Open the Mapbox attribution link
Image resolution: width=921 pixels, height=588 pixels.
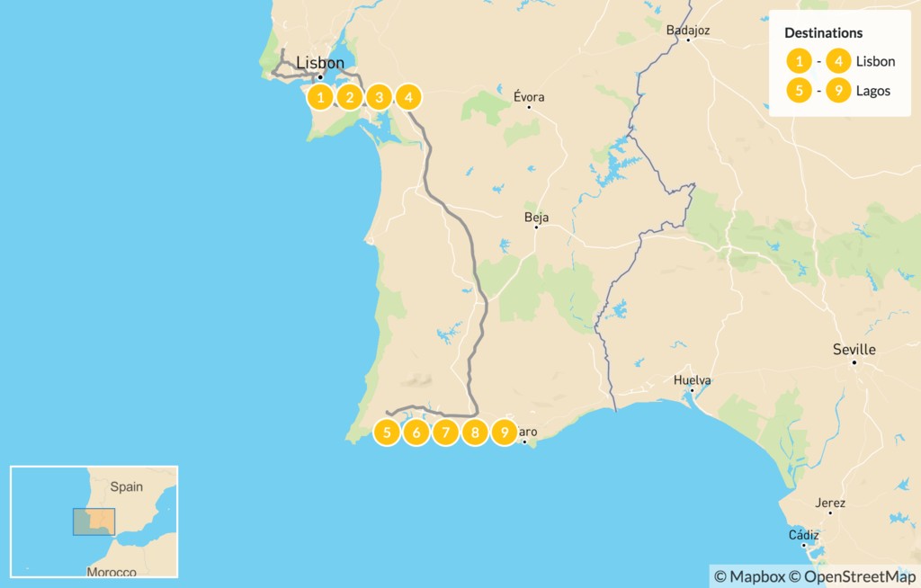point(750,577)
